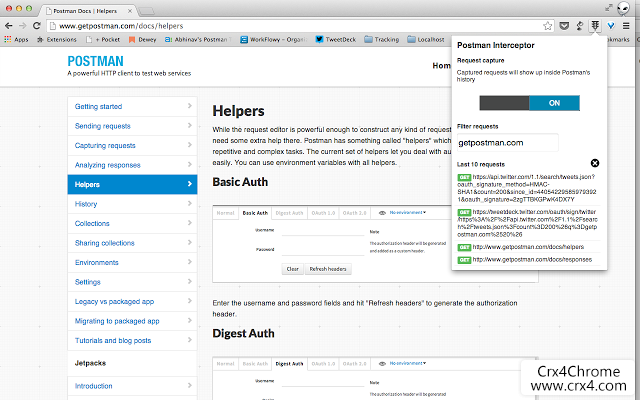Open Migrating to packaged app link
640x400 pixels.
point(132,321)
